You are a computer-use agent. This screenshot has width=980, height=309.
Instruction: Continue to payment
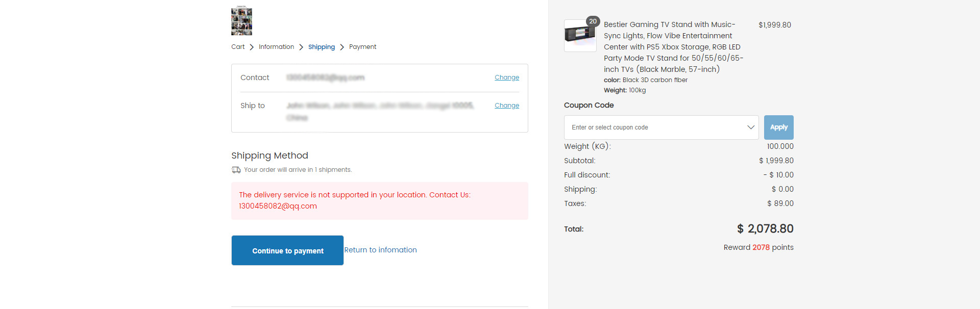287,250
